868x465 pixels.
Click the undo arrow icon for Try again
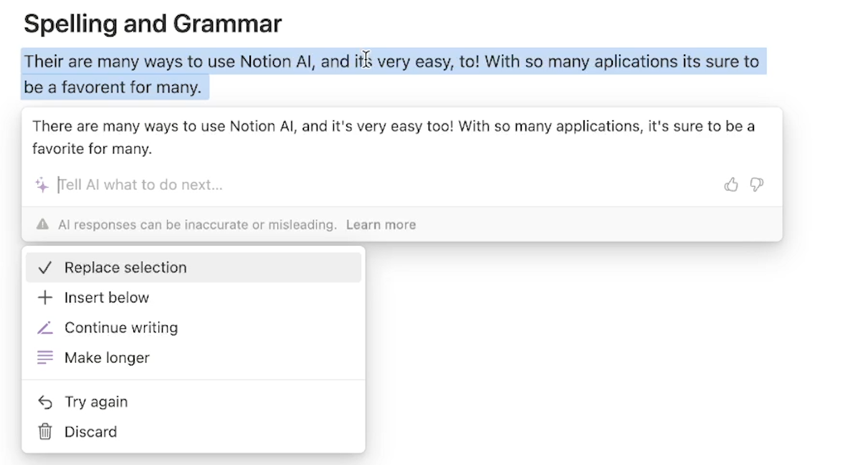[x=45, y=402]
